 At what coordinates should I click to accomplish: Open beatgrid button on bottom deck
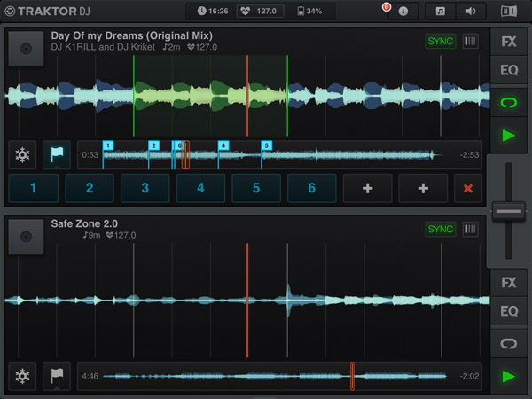(470, 230)
